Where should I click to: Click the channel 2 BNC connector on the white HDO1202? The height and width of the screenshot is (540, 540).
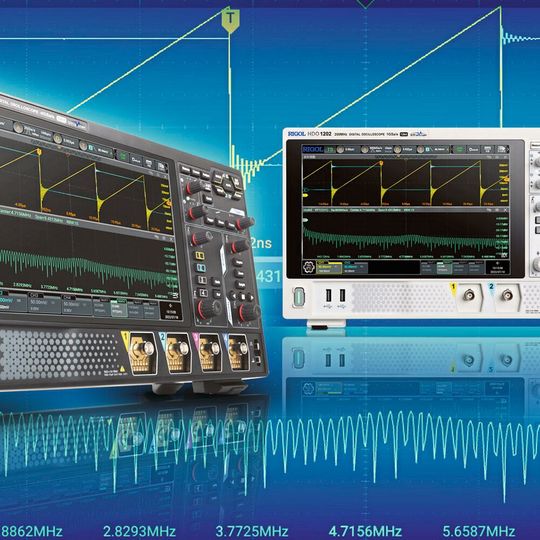pyautogui.click(x=507, y=295)
